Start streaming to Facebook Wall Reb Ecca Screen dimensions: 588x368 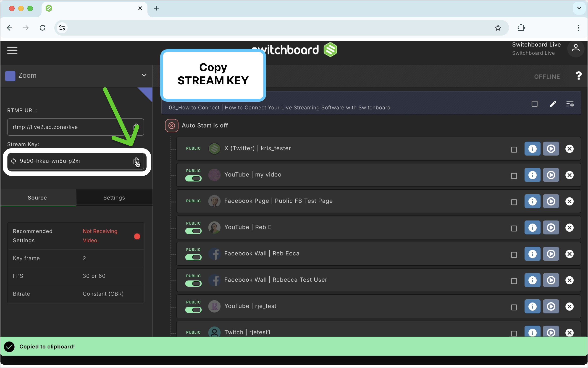[551, 254]
